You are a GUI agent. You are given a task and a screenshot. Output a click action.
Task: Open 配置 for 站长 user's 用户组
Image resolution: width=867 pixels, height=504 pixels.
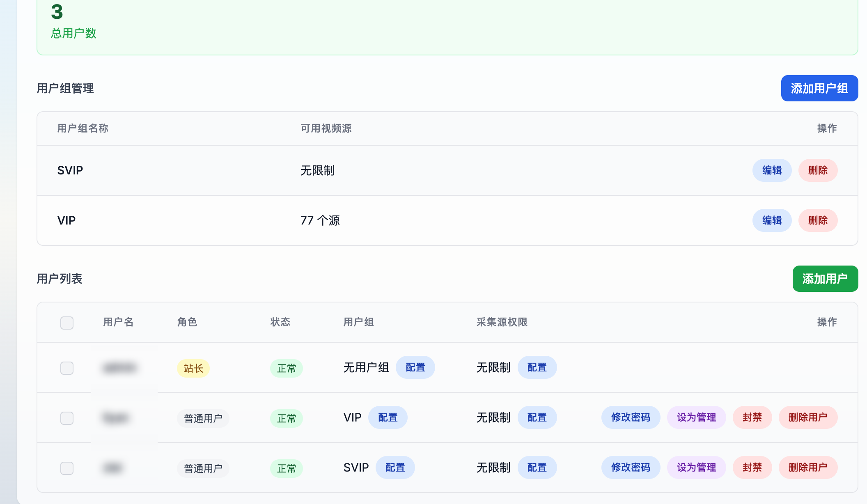click(x=415, y=367)
